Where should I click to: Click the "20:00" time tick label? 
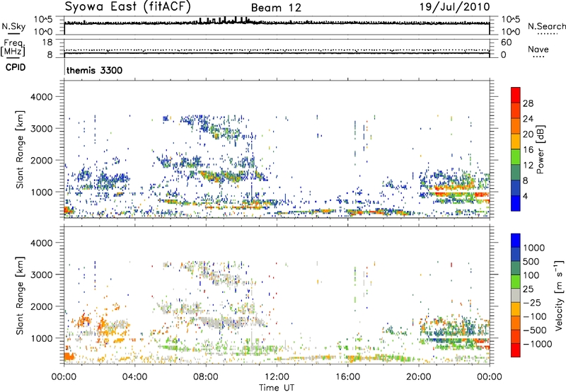(x=418, y=377)
